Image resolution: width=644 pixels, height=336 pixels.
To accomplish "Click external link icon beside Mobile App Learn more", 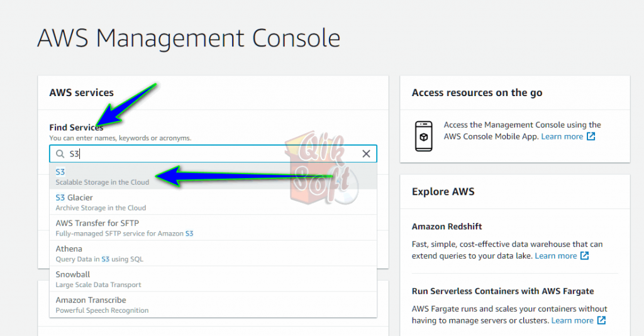I will coord(591,136).
